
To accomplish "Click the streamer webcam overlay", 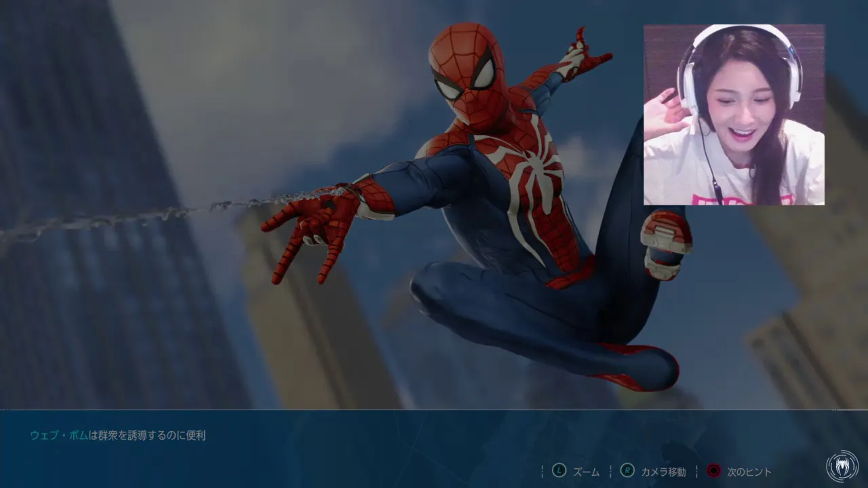I will (734, 115).
